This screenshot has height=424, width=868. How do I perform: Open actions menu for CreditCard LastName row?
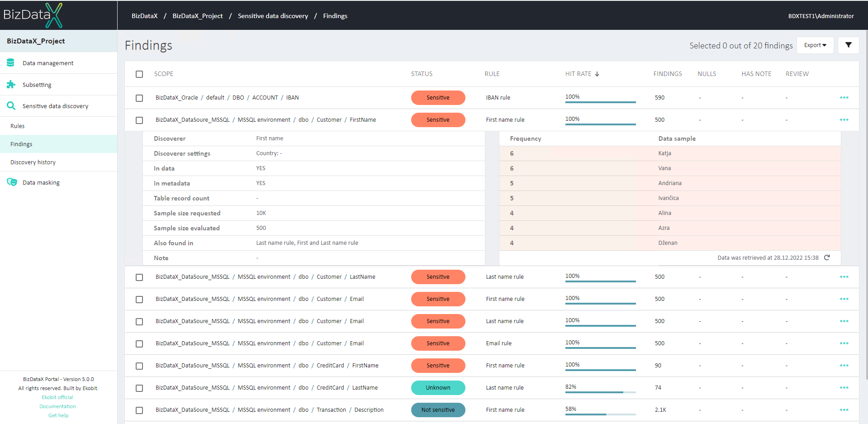tap(844, 388)
